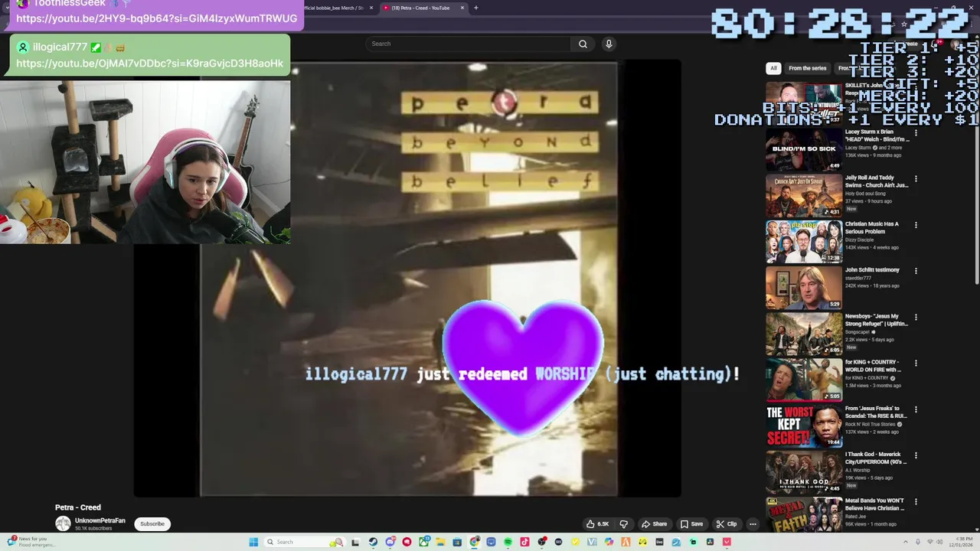Play the Petra Creed video player
This screenshot has height=551, width=980.
tap(407, 278)
